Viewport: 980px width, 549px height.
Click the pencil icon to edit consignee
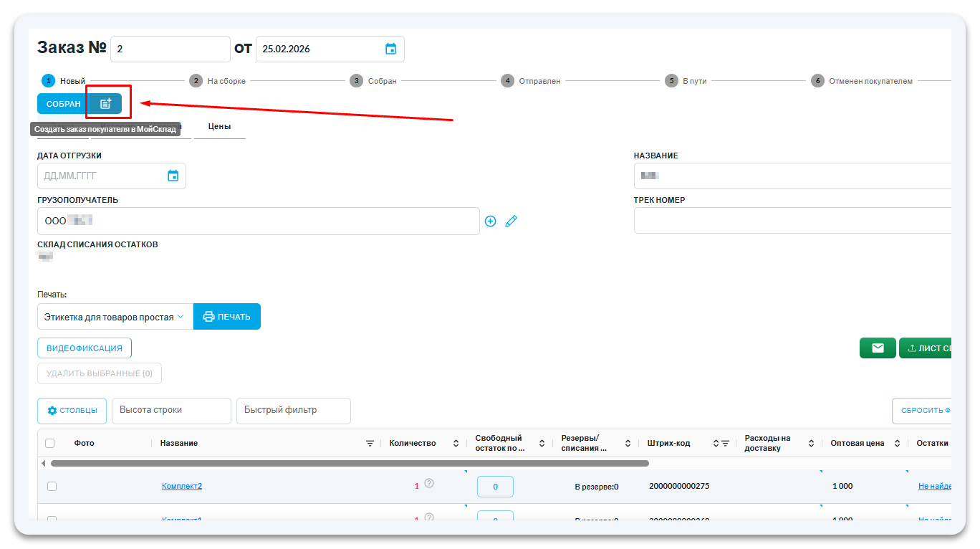pyautogui.click(x=511, y=221)
